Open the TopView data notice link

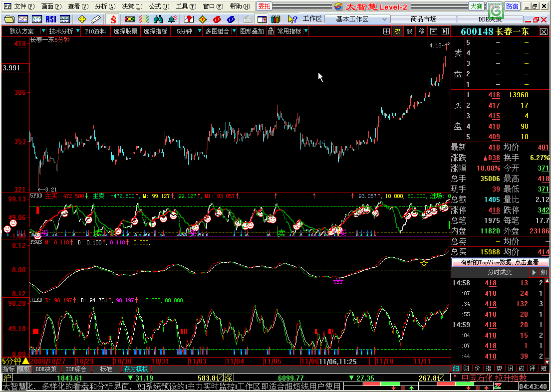click(x=500, y=262)
